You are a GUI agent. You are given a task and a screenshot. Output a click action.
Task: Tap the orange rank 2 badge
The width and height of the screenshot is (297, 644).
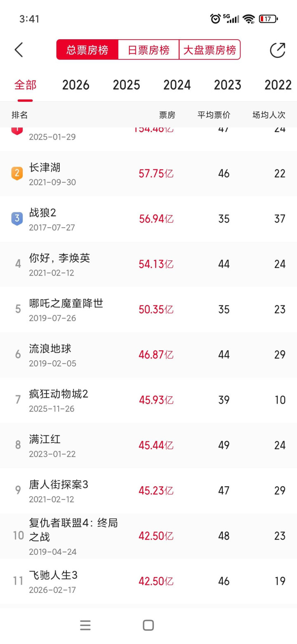(x=17, y=173)
